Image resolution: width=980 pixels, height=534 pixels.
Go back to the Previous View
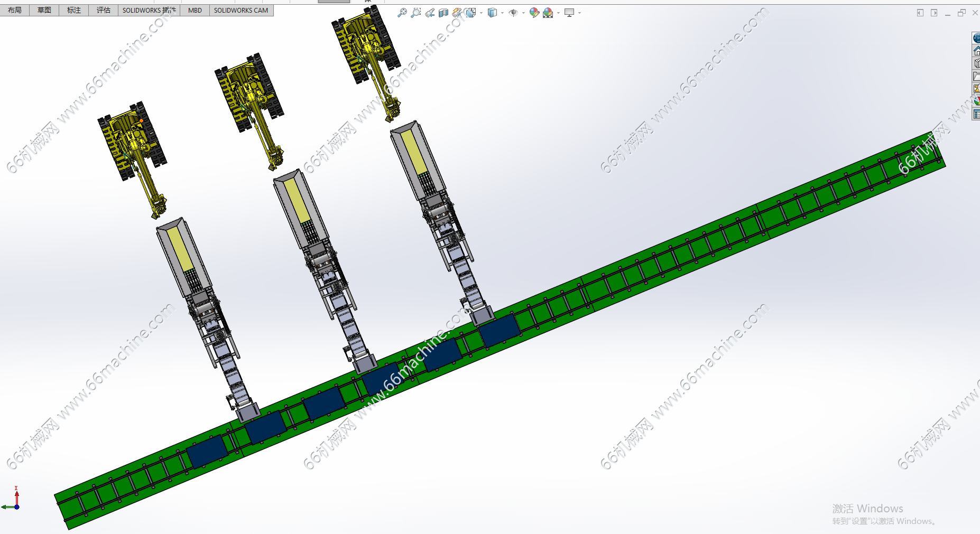[x=430, y=13]
